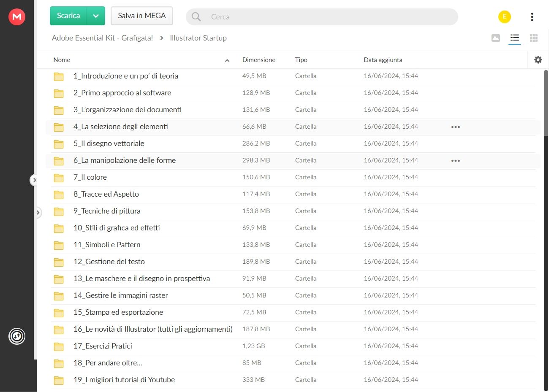This screenshot has width=549, height=392.
Task: Open the yellow E user avatar
Action: [505, 17]
